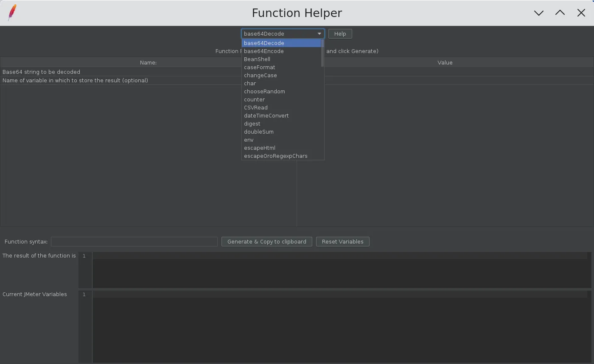Click line number 1 in JMeter Variables gutter
This screenshot has height=364, width=594.
(x=84, y=294)
